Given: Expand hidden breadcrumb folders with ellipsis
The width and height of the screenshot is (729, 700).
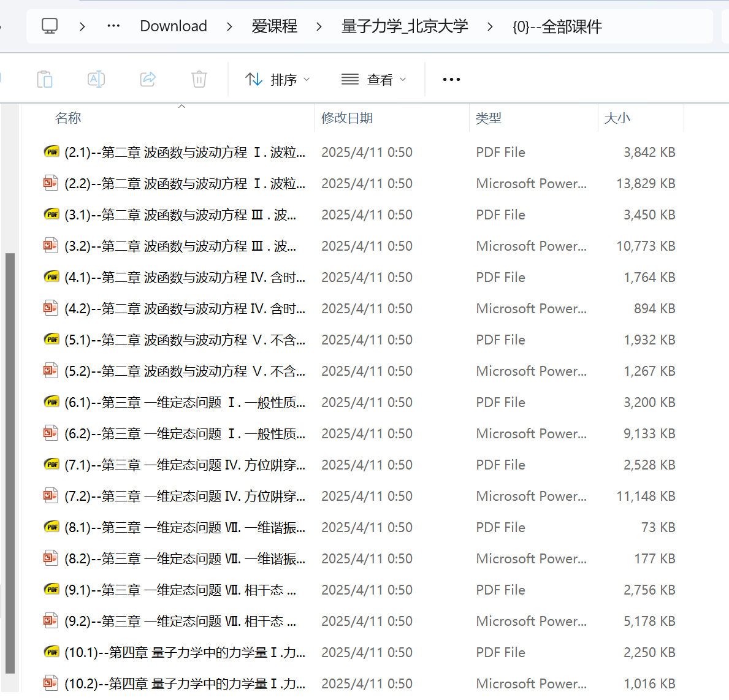Looking at the screenshot, I should (113, 26).
